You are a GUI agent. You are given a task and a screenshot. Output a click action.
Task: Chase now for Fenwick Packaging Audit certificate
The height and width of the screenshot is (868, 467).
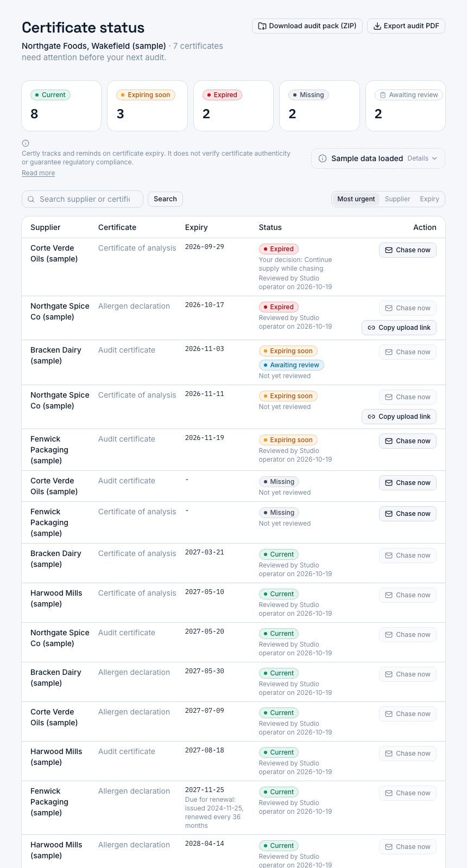pyautogui.click(x=407, y=441)
